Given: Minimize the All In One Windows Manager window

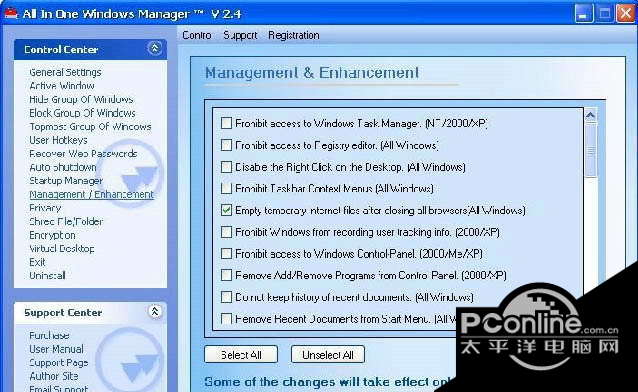Looking at the screenshot, I should tap(584, 13).
